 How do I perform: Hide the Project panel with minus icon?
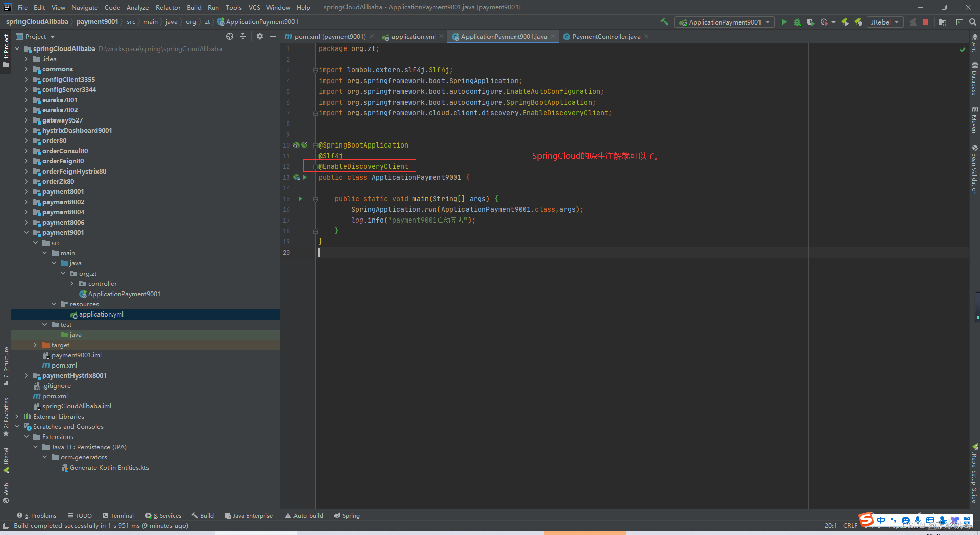click(x=273, y=36)
